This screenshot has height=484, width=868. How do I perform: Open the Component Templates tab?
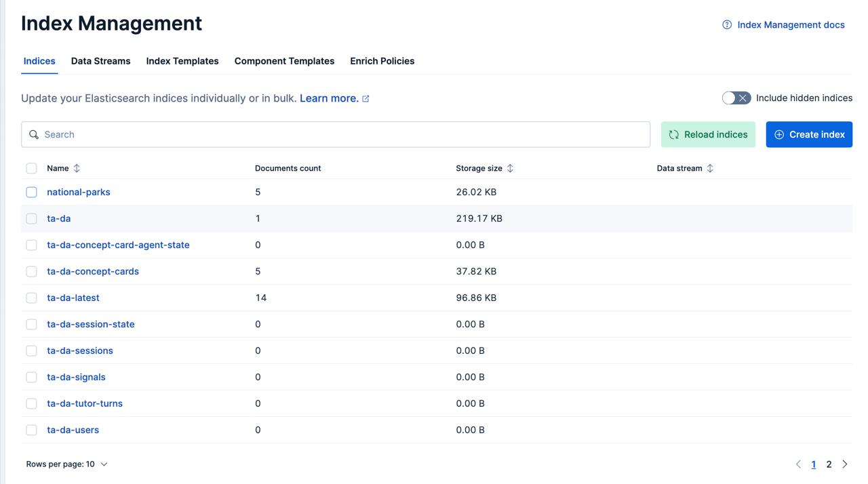click(284, 61)
